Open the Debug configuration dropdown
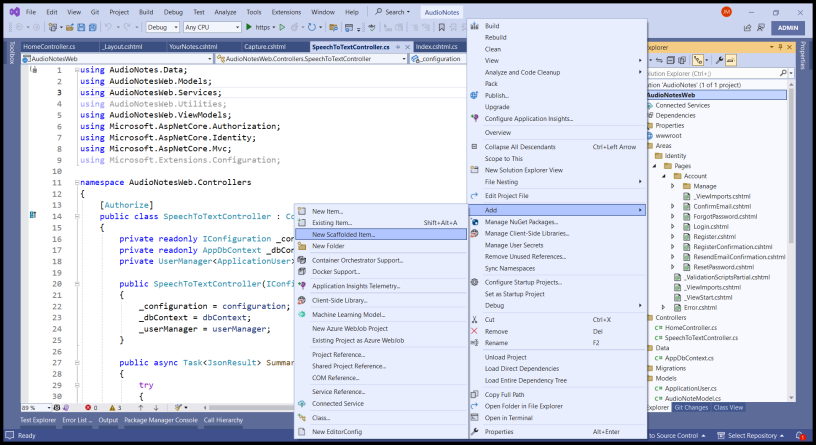 (x=162, y=27)
